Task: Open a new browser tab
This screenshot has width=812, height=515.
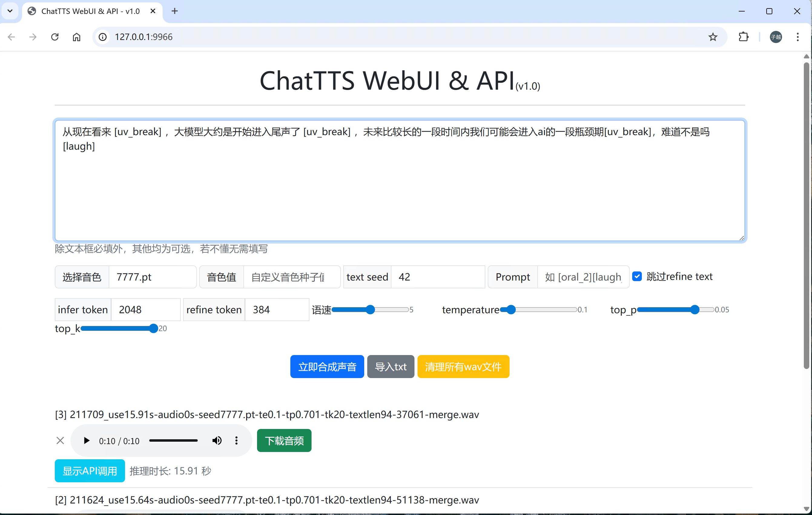Action: tap(174, 11)
